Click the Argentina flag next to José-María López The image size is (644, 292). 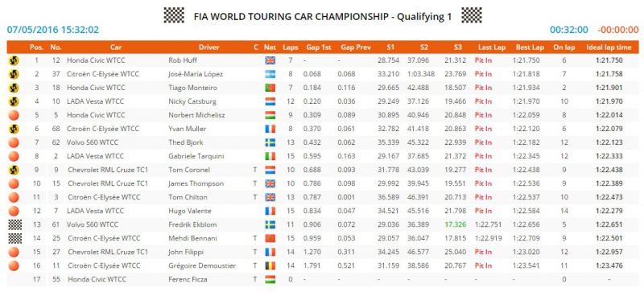(x=270, y=74)
